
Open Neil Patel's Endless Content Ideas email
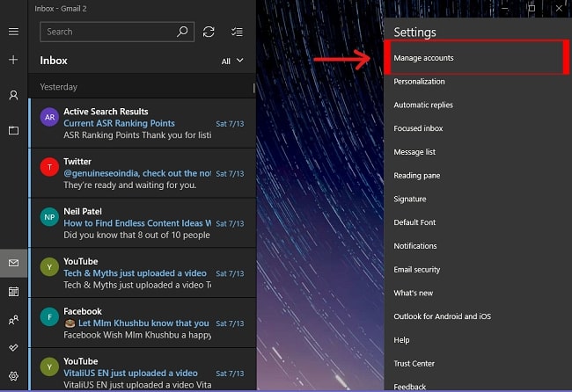[143, 223]
